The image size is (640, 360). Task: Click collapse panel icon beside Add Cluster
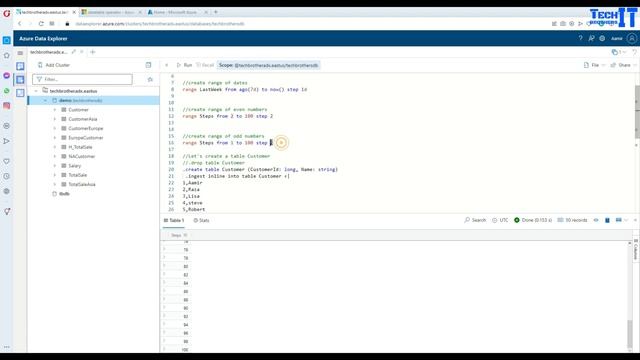(x=148, y=65)
